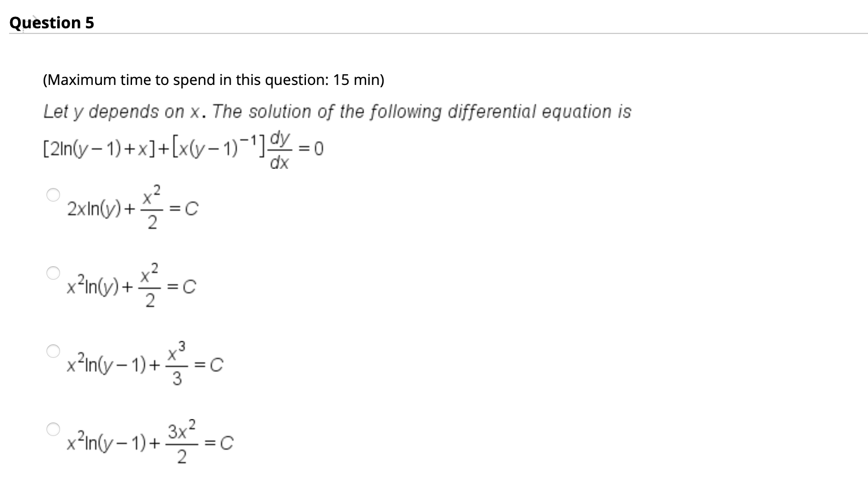Choose the answer x²ln(y−1) + x³/3 = C
This screenshot has height=487, width=868.
pyautogui.click(x=54, y=351)
